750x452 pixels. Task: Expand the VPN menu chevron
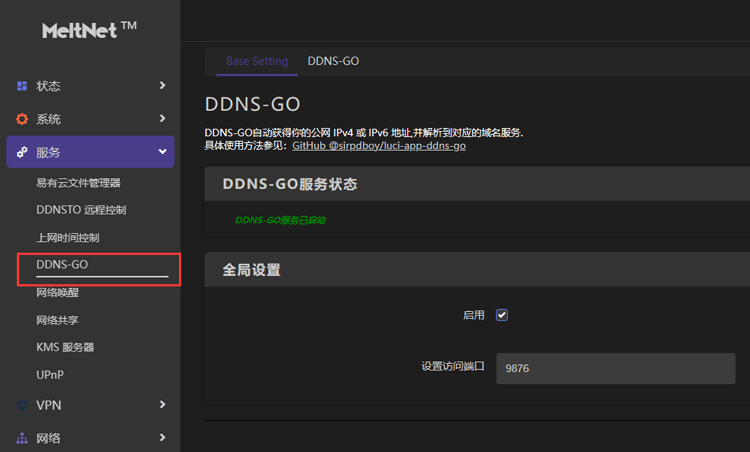click(162, 405)
